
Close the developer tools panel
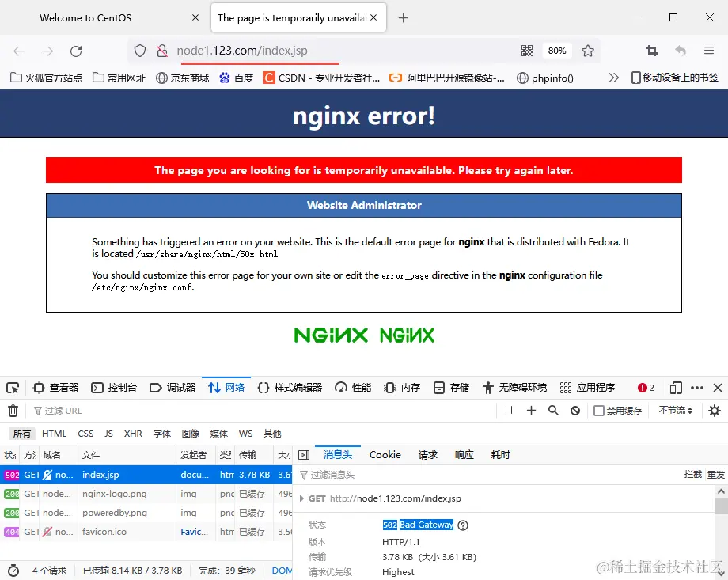718,388
